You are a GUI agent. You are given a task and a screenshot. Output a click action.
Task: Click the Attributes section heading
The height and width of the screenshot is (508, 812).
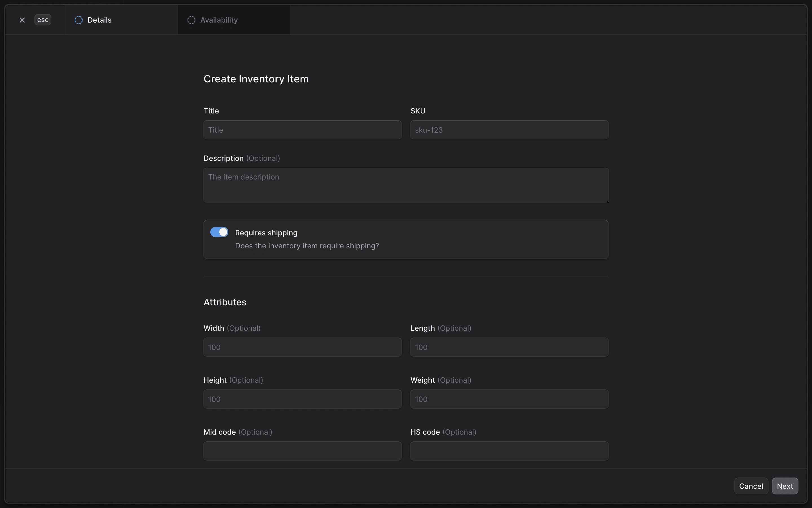tap(225, 302)
